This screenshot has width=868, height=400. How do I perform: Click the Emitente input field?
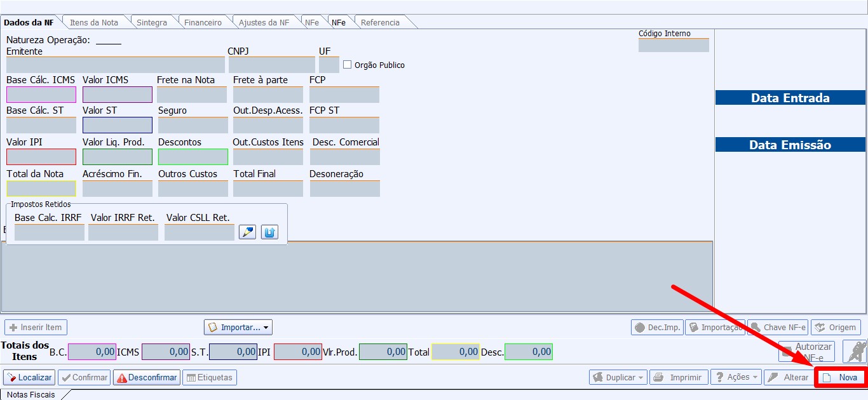pos(115,65)
